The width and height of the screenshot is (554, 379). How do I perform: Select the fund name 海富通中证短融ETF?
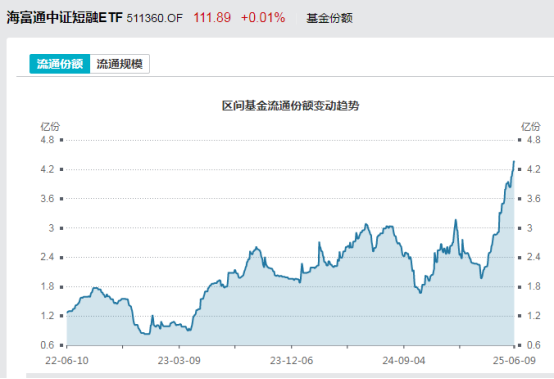(64, 17)
